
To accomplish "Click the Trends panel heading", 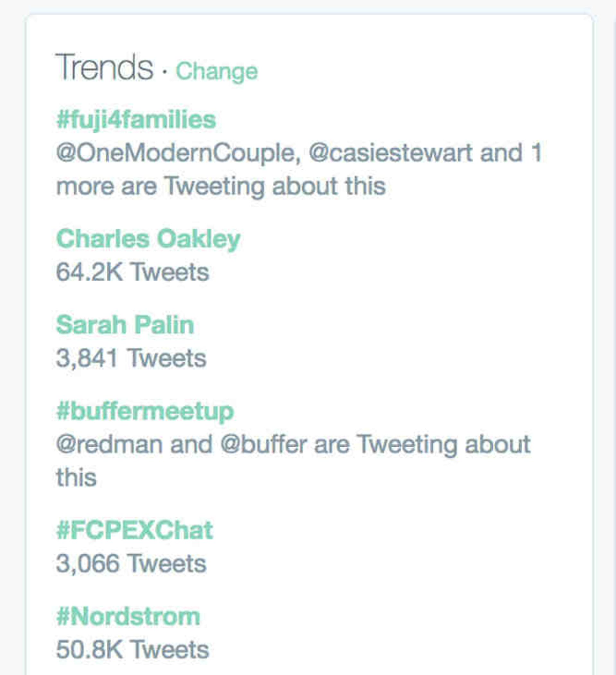I will point(104,67).
